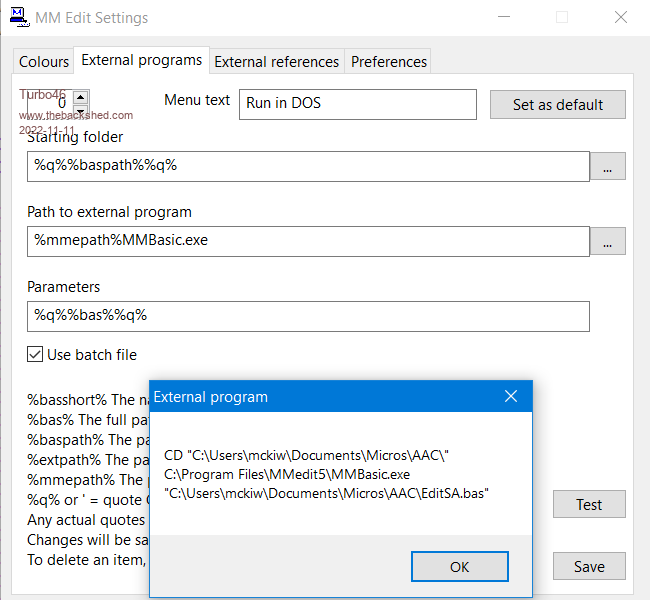The image size is (650, 600).
Task: Click into the Starting folder field
Action: point(308,166)
